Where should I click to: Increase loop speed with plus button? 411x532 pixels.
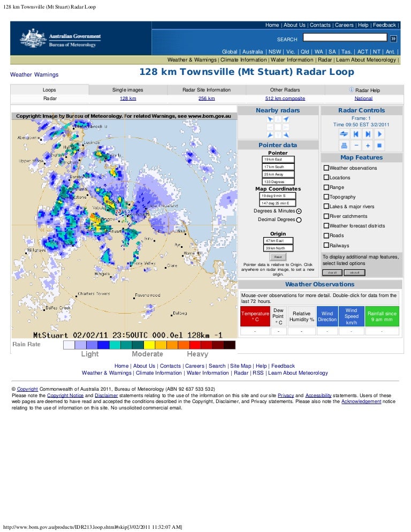[x=368, y=146]
